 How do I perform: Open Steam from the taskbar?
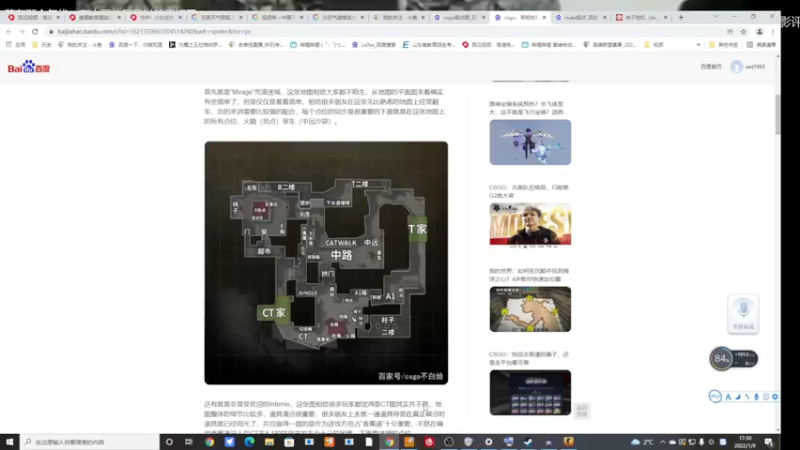click(x=528, y=442)
